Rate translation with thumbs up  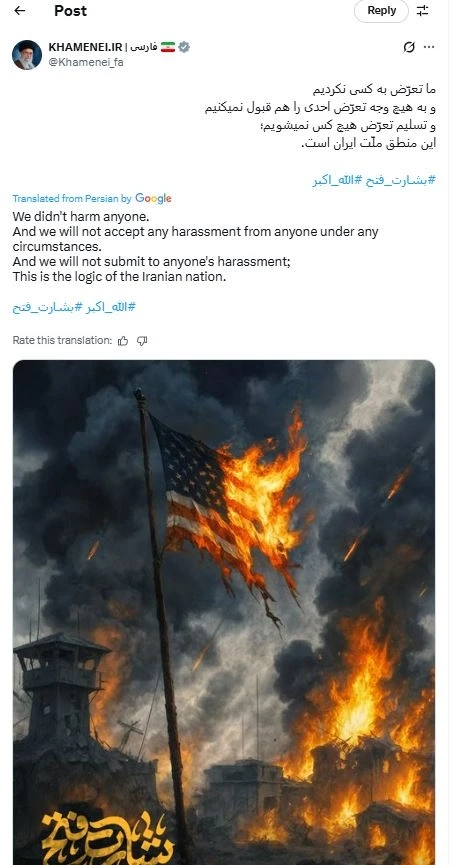coord(123,341)
